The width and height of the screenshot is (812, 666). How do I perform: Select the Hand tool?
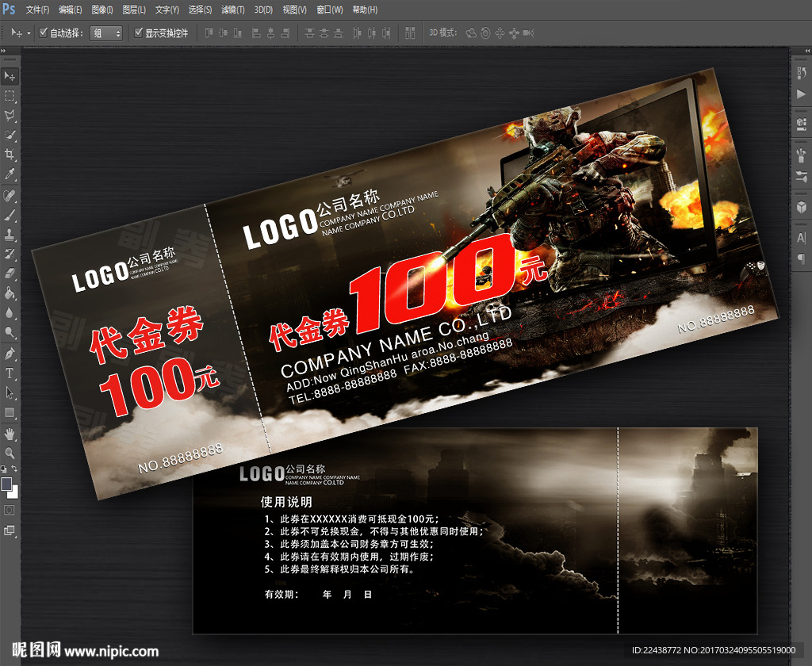[10, 434]
